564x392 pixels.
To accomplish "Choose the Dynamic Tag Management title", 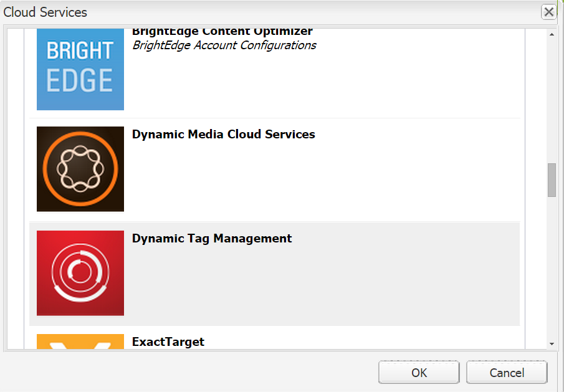I will 212,239.
